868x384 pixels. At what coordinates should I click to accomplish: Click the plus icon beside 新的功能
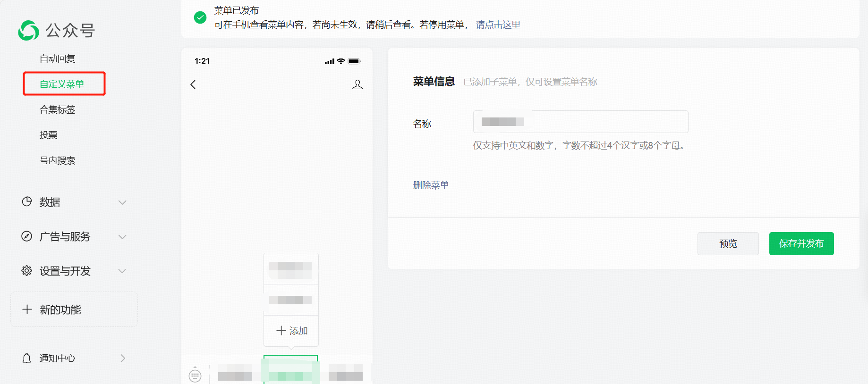[x=27, y=309]
